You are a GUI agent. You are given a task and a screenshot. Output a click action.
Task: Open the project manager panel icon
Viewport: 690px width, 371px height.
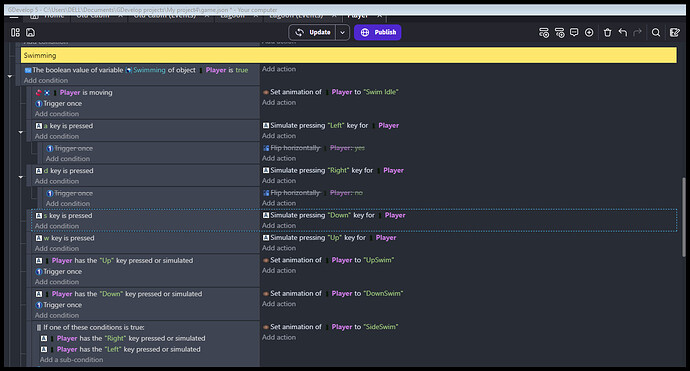tap(15, 33)
